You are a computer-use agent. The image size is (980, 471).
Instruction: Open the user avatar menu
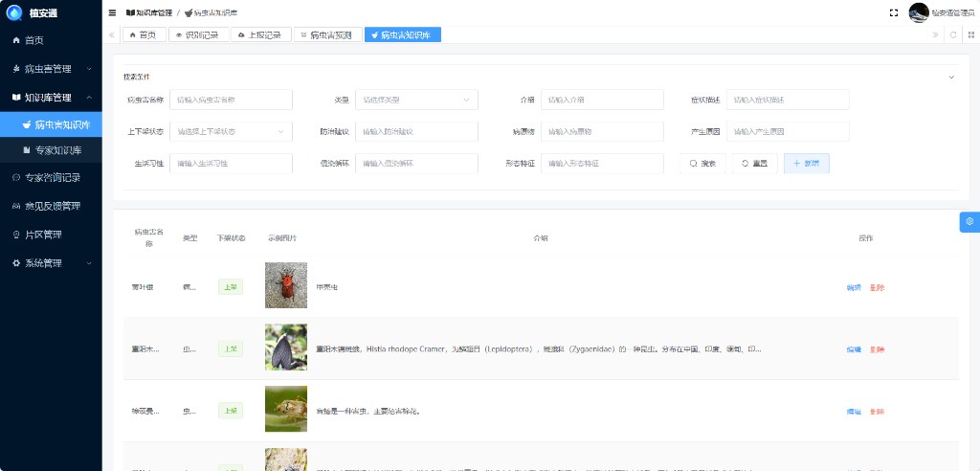click(919, 12)
